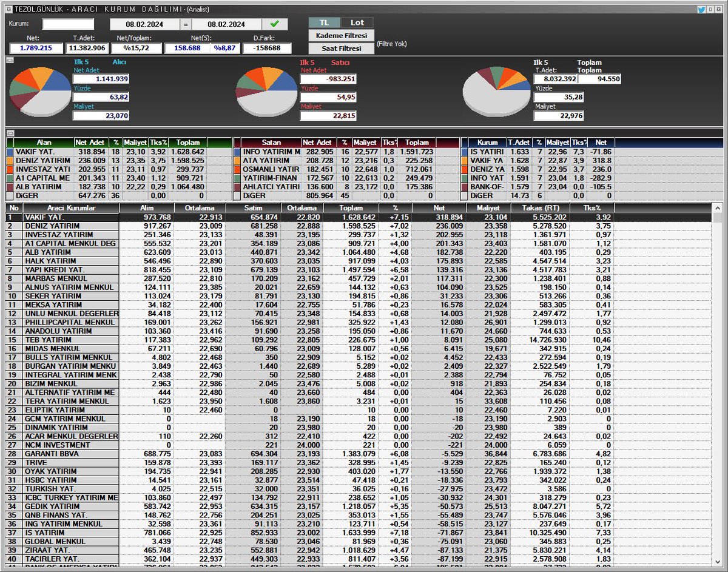This screenshot has height=572, width=728.
Task: Switch the view to Lot
Action: pyautogui.click(x=357, y=22)
